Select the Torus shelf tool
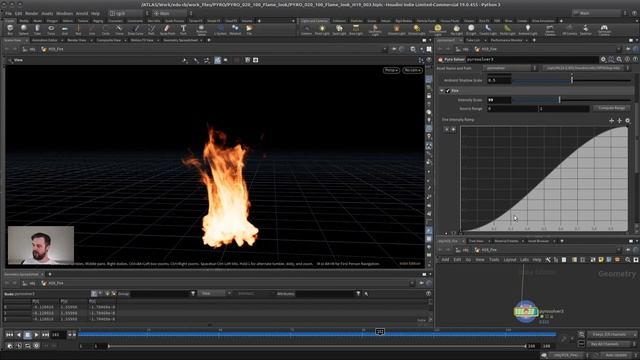640x360 pixels. pos(51,29)
